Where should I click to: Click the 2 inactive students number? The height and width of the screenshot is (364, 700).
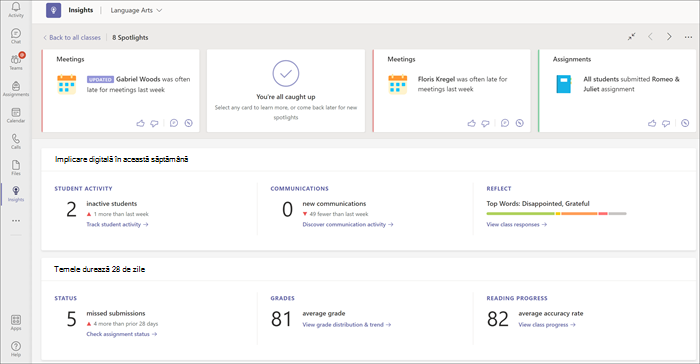pos(71,209)
